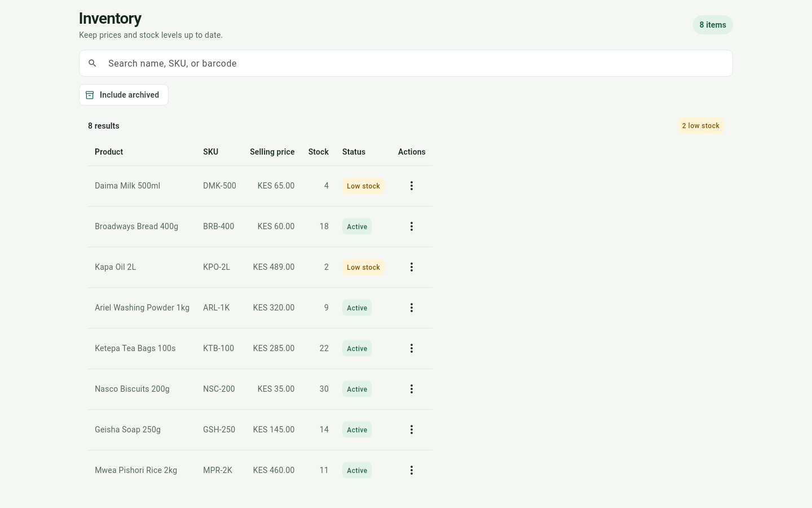Click SKU cell KPO-2L
Image resolution: width=812 pixels, height=508 pixels.
pyautogui.click(x=217, y=267)
